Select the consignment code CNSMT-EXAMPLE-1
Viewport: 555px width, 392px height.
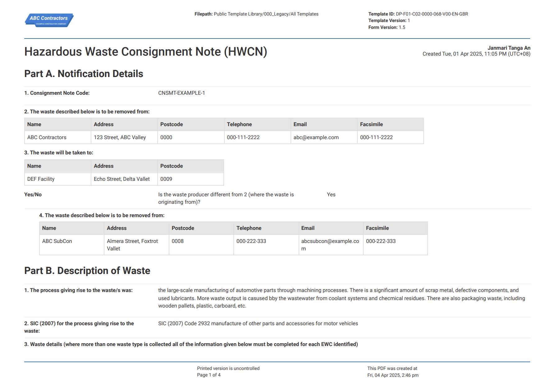pyautogui.click(x=182, y=92)
